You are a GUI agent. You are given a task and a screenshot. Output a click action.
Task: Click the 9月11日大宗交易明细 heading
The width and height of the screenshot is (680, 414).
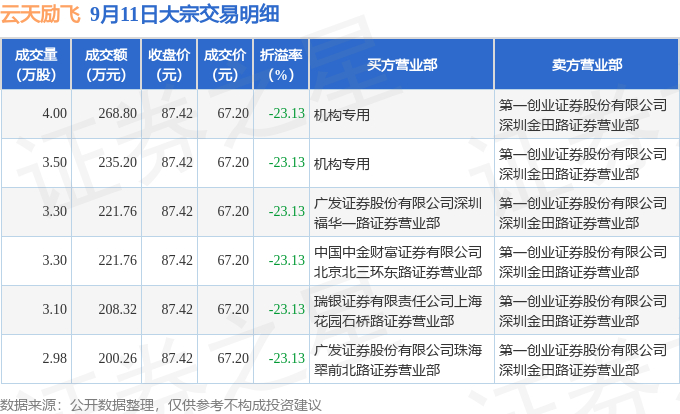point(185,14)
